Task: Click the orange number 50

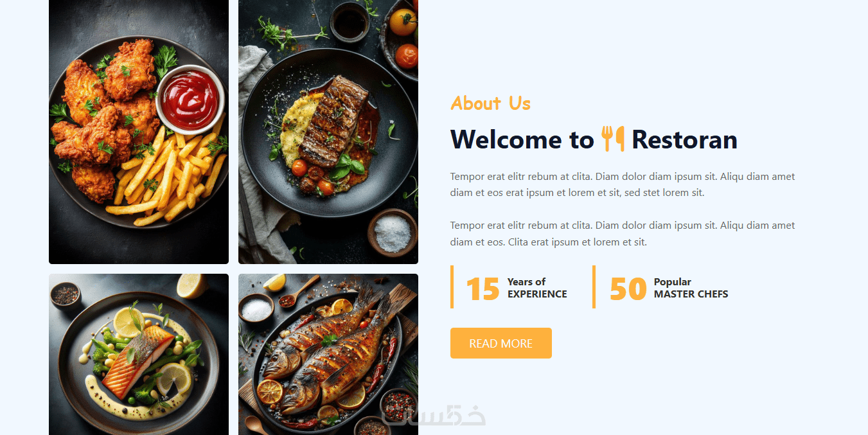Action: pos(628,289)
